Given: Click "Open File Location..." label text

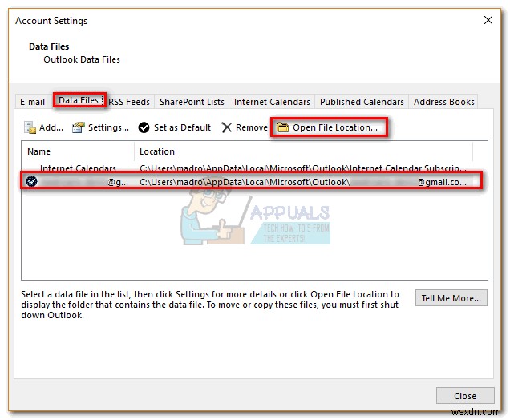Looking at the screenshot, I should [335, 127].
